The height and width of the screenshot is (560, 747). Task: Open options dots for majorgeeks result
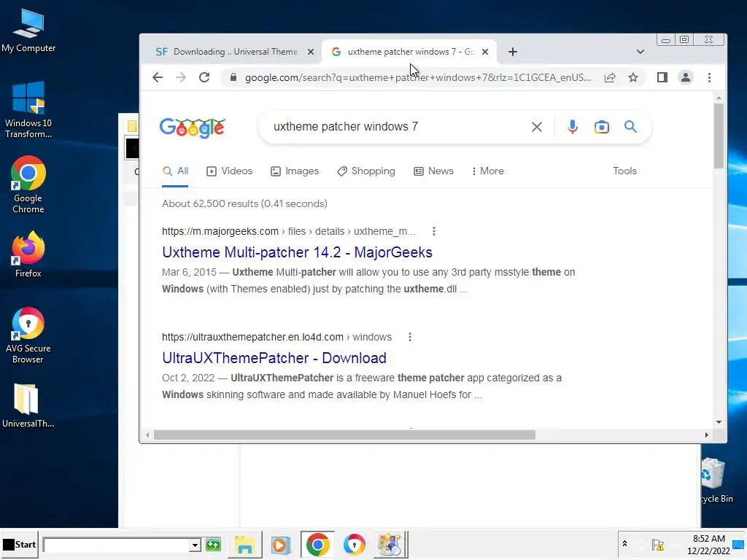coord(433,231)
